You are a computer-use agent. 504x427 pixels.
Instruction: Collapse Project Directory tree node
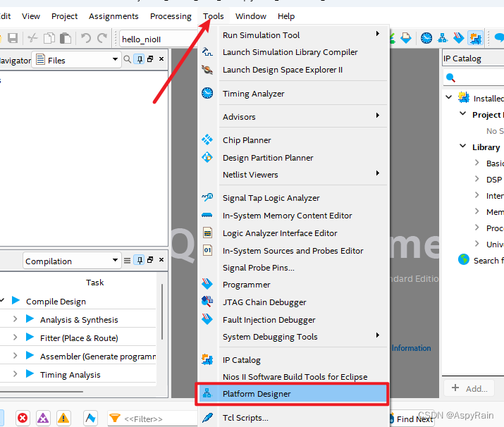(x=462, y=113)
